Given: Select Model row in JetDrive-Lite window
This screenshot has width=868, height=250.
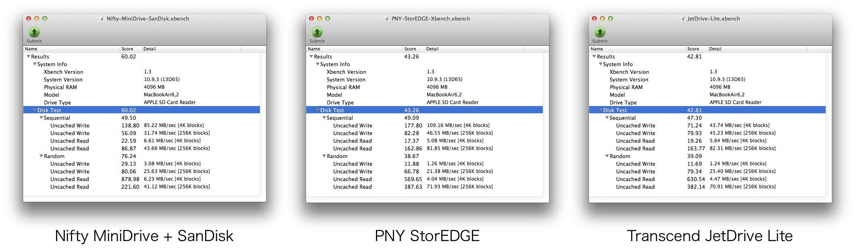Looking at the screenshot, I should 707,95.
